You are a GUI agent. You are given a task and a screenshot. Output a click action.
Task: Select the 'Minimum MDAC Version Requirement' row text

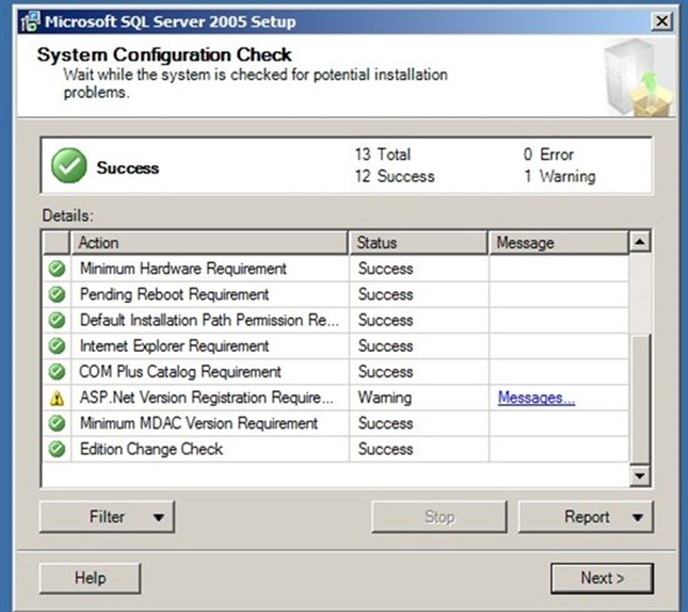199,423
